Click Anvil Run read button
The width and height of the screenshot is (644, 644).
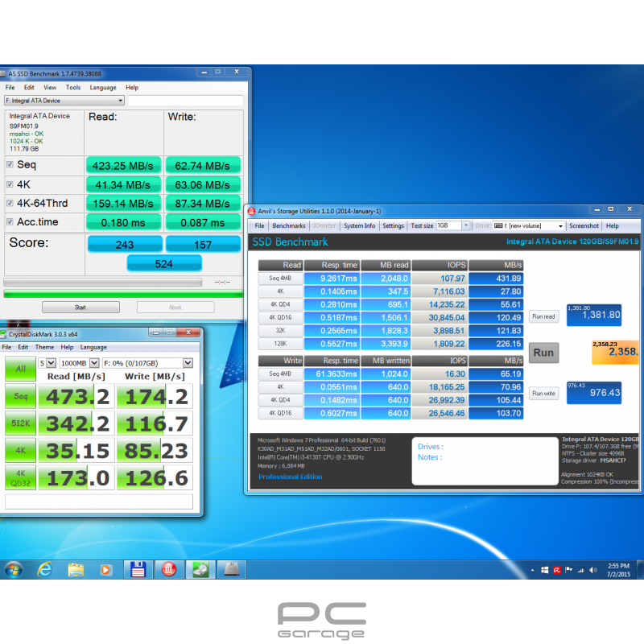tap(543, 316)
